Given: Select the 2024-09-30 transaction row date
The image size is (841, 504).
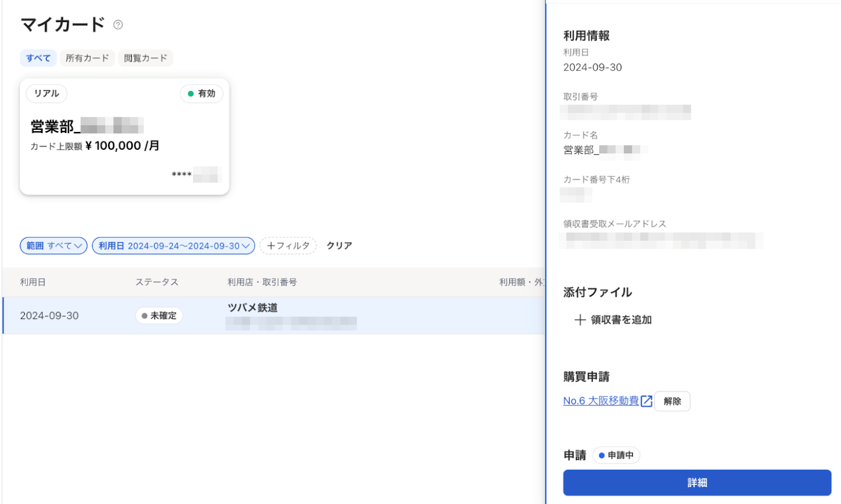Looking at the screenshot, I should click(x=49, y=316).
